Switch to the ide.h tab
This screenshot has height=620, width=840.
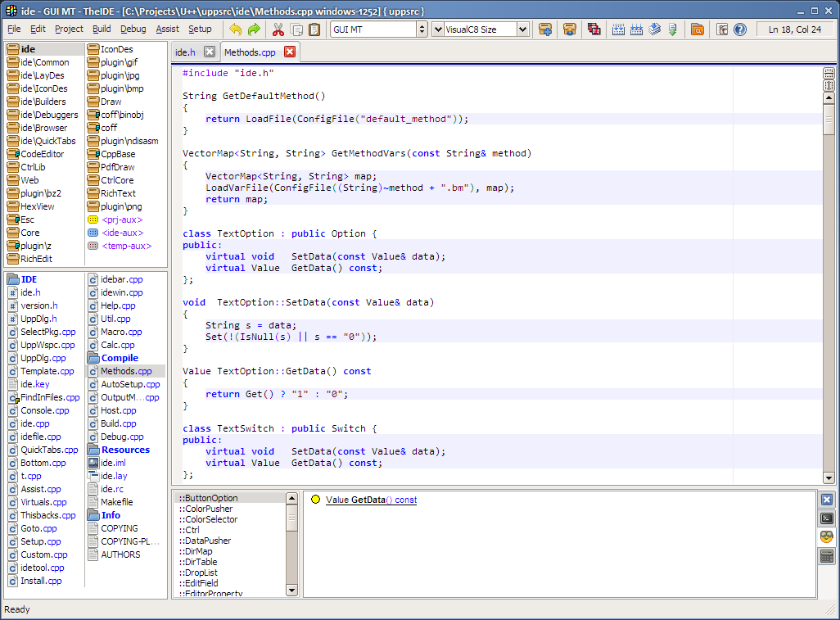click(x=186, y=52)
